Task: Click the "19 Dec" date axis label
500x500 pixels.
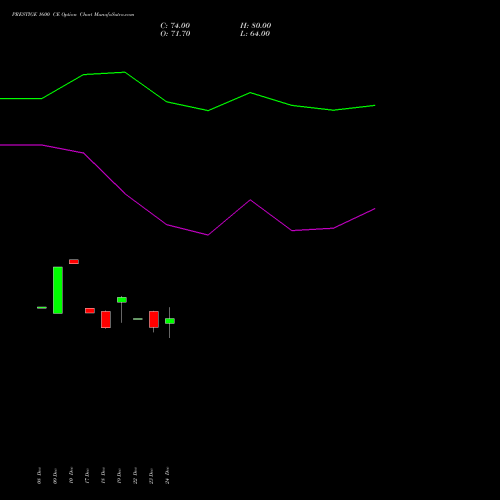Action: pos(119,475)
